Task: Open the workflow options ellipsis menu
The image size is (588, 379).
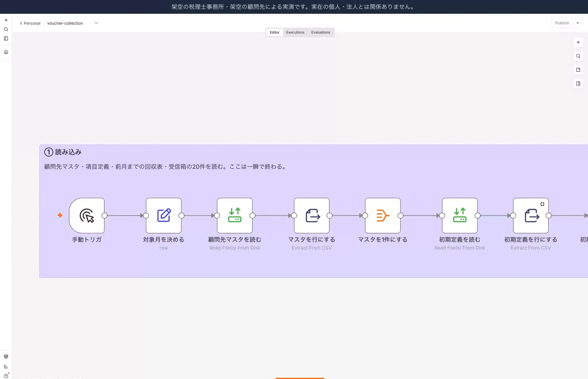Action: pyautogui.click(x=96, y=23)
